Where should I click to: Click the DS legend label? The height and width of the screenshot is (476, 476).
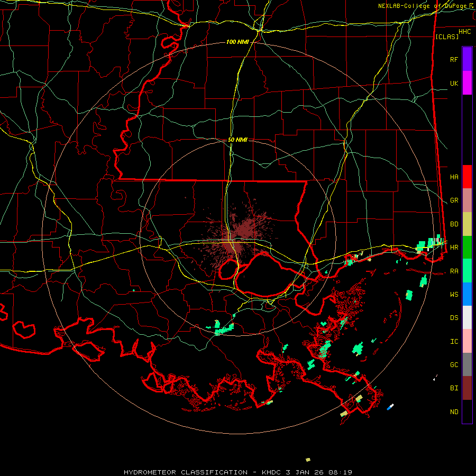[454, 318]
